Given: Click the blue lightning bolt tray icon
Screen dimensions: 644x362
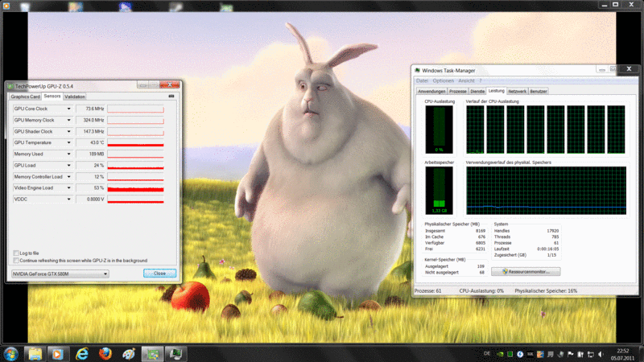Looking at the screenshot, I should (520, 354).
